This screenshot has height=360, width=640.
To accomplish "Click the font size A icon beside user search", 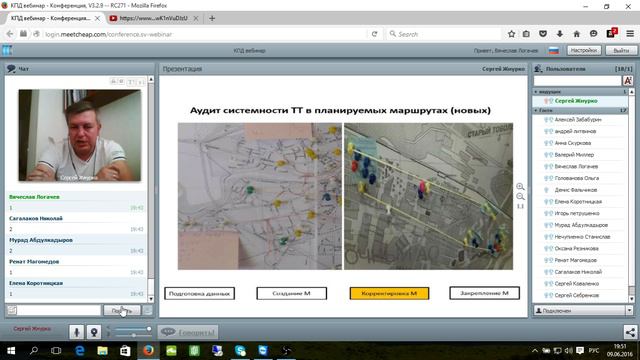I will pos(628,80).
